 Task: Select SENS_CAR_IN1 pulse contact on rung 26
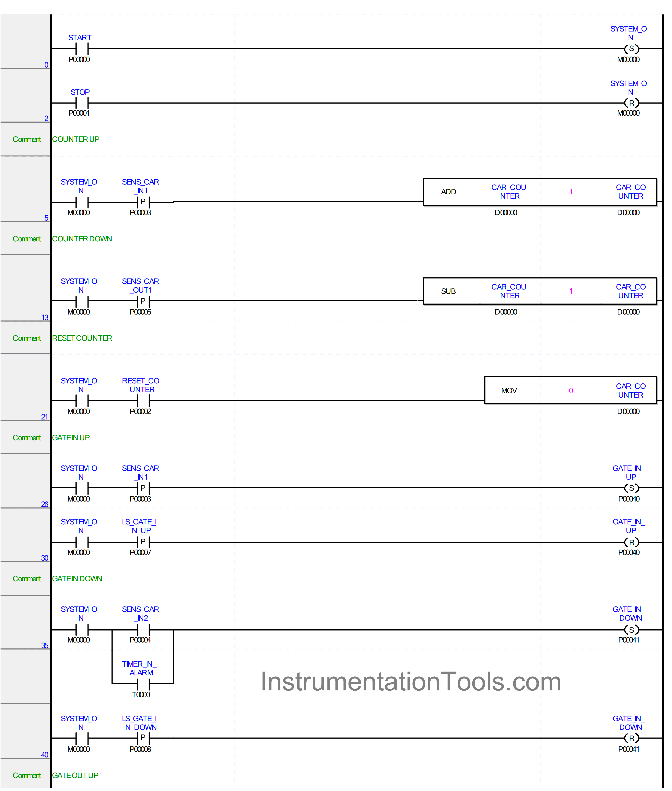143,488
